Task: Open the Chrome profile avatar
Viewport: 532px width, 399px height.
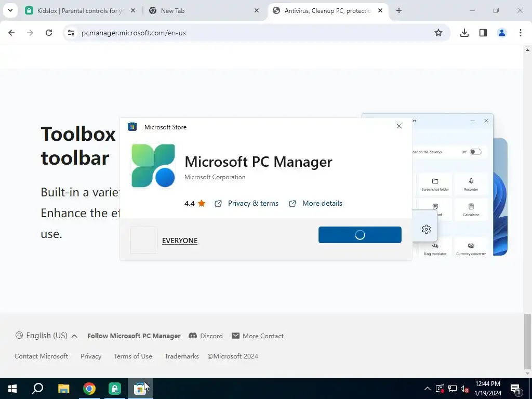Action: click(x=501, y=33)
